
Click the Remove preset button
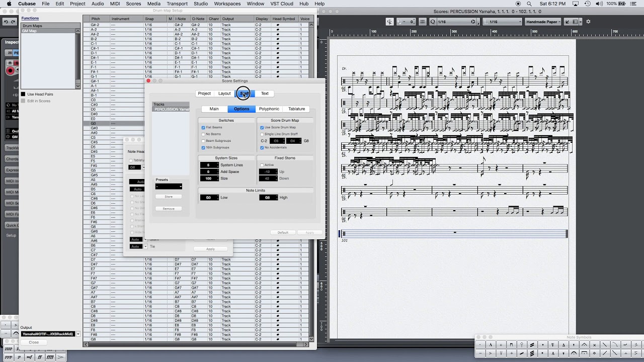coord(169,209)
